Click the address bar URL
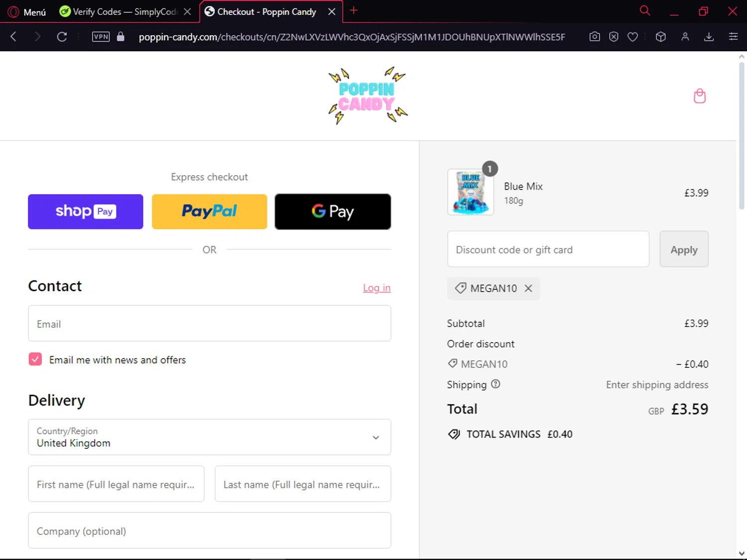The height and width of the screenshot is (560, 747). tap(352, 37)
